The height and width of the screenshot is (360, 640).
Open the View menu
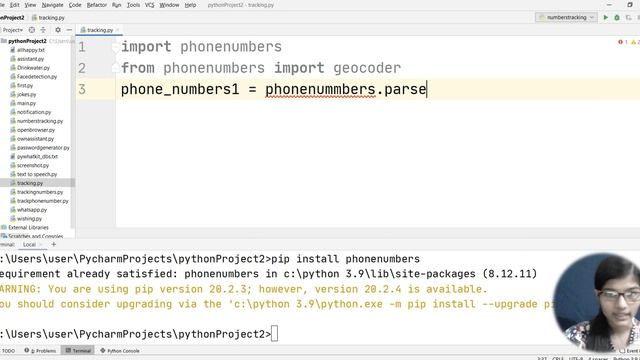pyautogui.click(x=30, y=5)
